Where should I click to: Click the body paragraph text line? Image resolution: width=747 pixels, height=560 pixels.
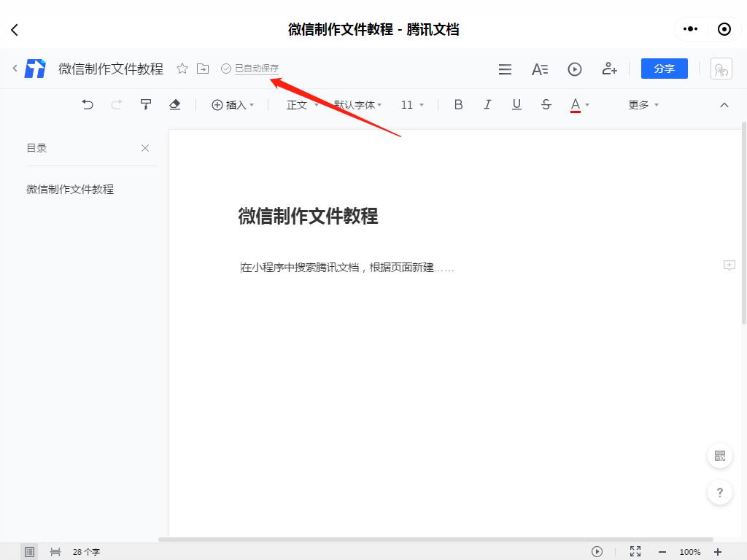point(347,267)
